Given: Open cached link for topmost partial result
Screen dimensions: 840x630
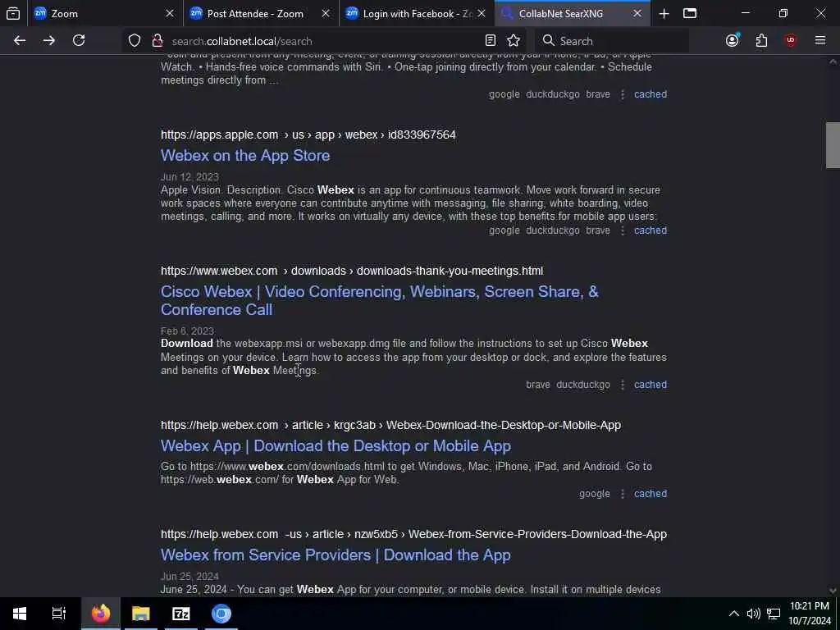Looking at the screenshot, I should [651, 94].
